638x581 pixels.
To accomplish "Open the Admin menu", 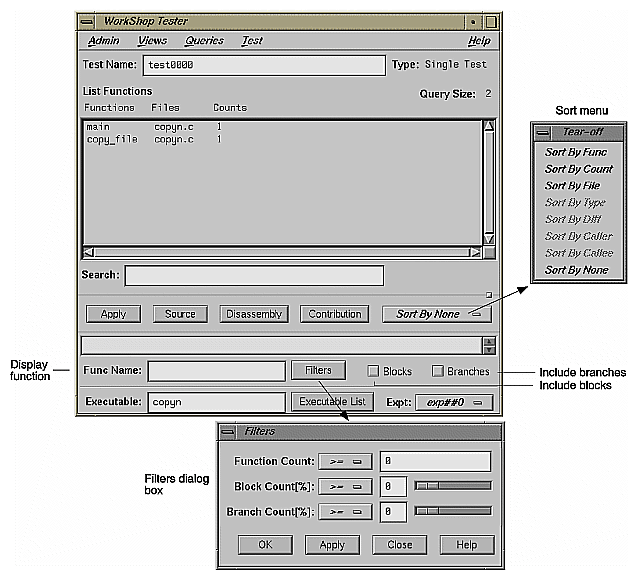I will pos(104,41).
